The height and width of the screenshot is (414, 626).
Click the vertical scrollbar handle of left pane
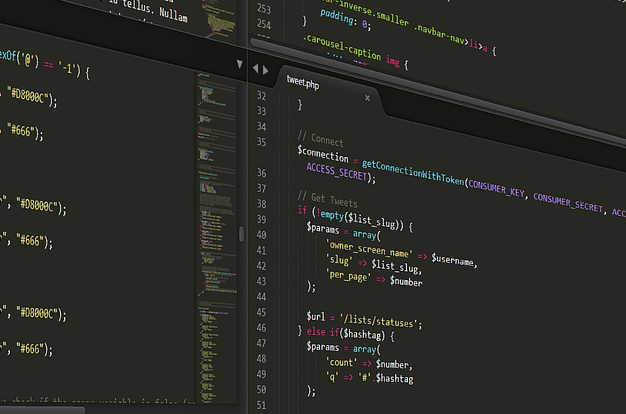[x=241, y=234]
